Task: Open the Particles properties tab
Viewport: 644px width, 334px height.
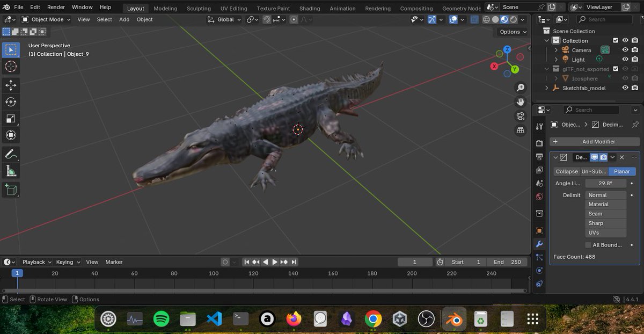Action: coord(539,257)
